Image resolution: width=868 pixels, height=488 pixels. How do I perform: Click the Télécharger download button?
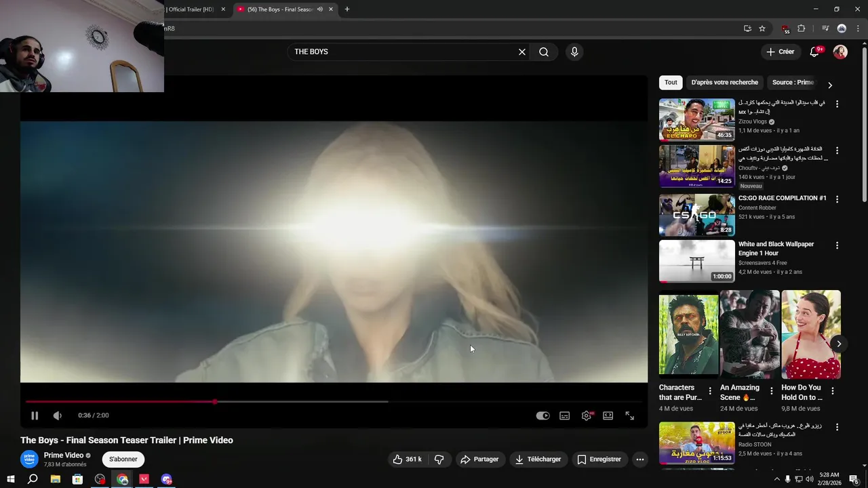coord(538,459)
